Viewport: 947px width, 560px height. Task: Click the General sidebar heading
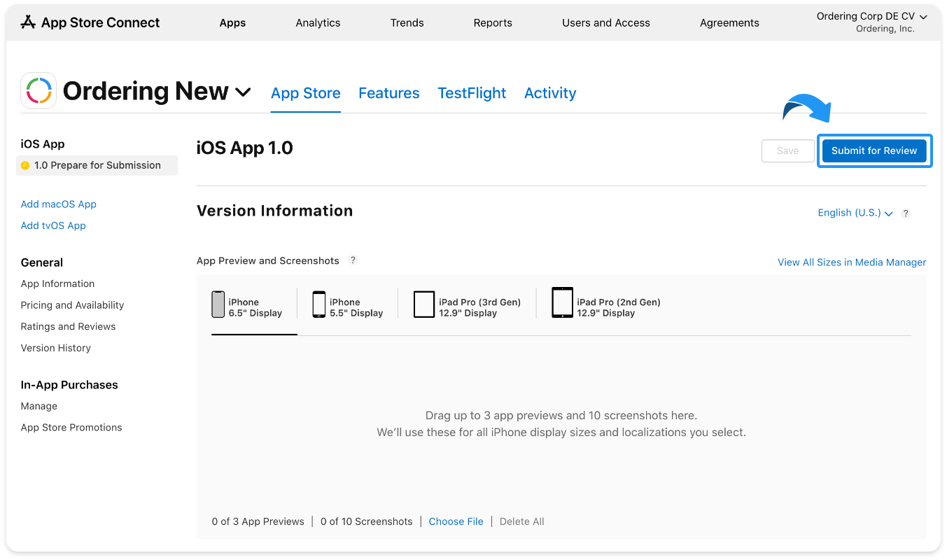(42, 262)
